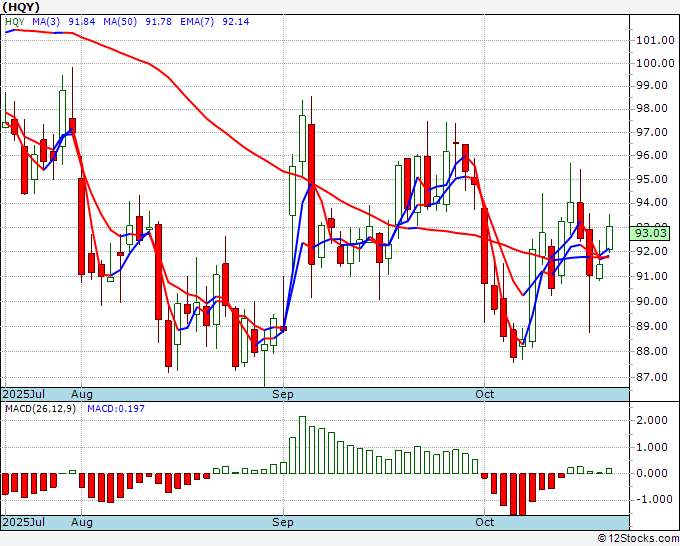Image resolution: width=680 pixels, height=546 pixels.
Task: Click the Oct label on MACD axis
Action: pos(484,522)
